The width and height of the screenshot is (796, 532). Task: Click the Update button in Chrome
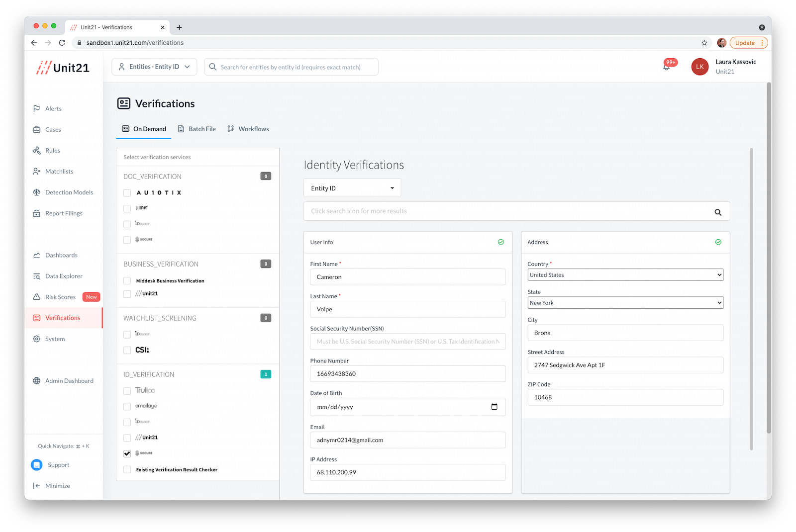coord(749,43)
